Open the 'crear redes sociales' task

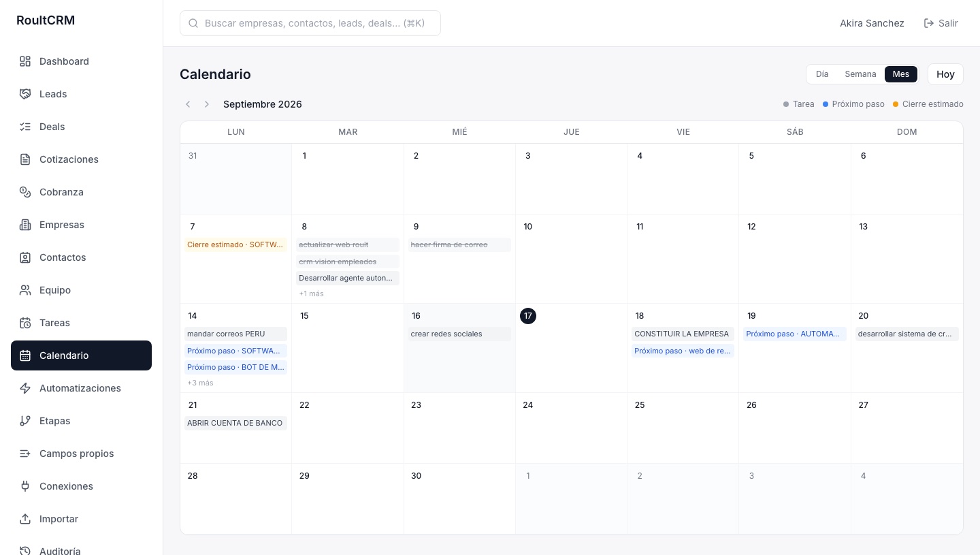459,334
